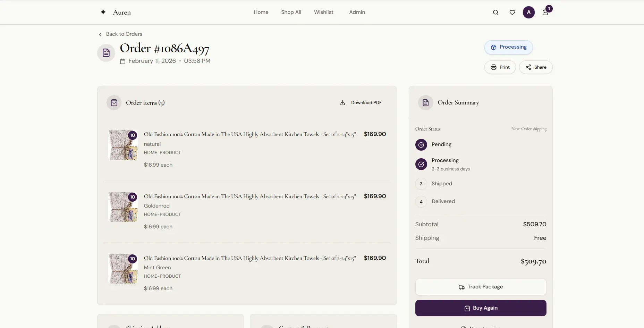This screenshot has height=328, width=644.
Task: Open the shopping cart icon
Action: (545, 12)
